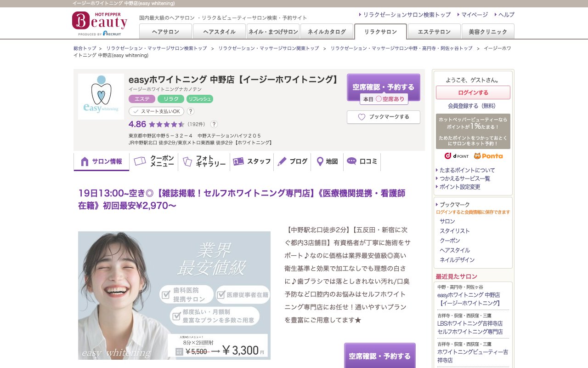This screenshot has height=368, width=588.
Task: Open the 口コミ speech bubble icon
Action: 351,161
